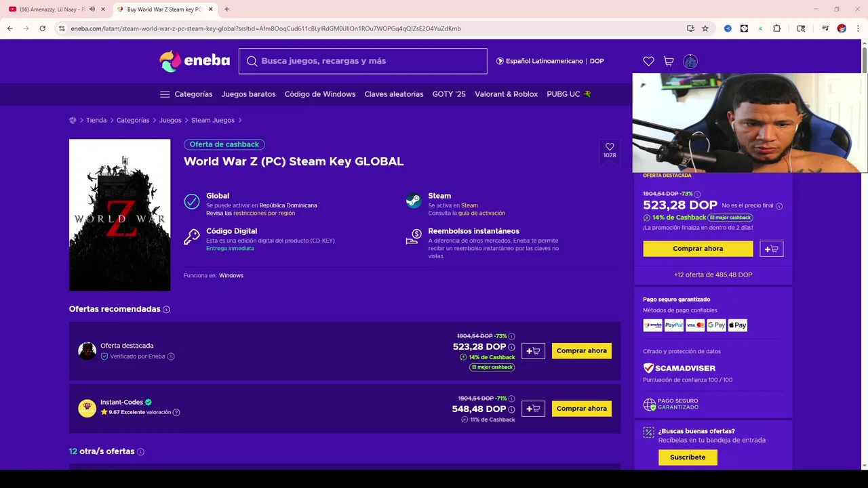Open the Categorías hamburger menu
Screen dimensions: 868x488
point(186,94)
